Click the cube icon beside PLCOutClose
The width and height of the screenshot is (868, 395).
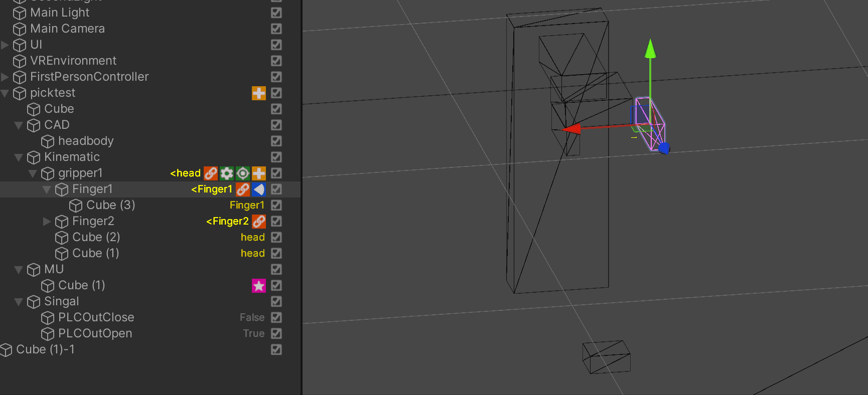[48, 318]
